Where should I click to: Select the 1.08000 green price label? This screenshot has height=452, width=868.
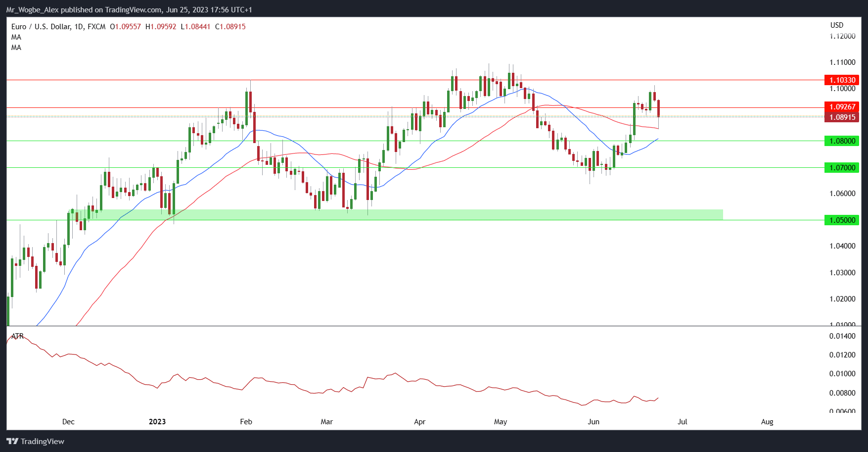pos(842,141)
